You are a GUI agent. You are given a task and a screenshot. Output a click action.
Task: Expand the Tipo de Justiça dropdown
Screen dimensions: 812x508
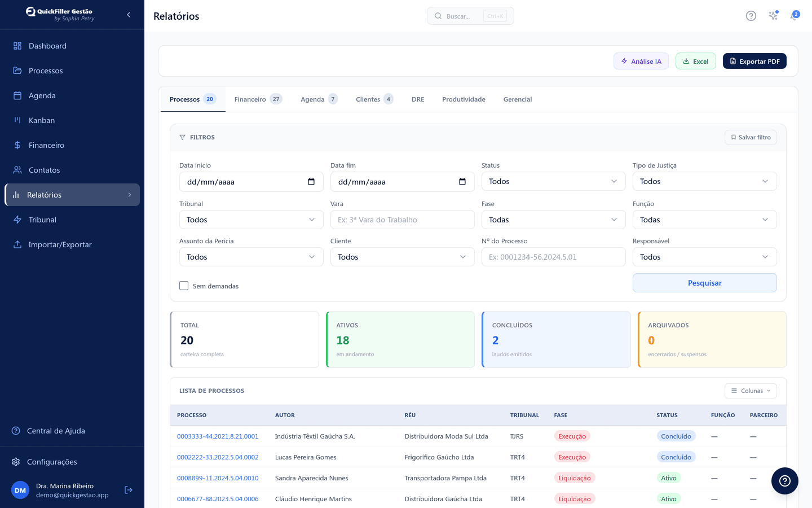point(704,181)
